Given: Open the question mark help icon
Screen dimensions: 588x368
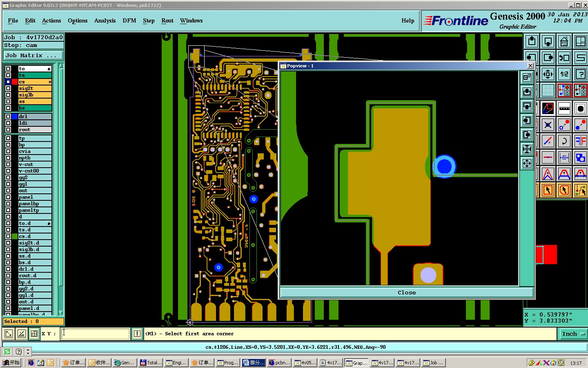Looking at the screenshot, I should pos(581,74).
